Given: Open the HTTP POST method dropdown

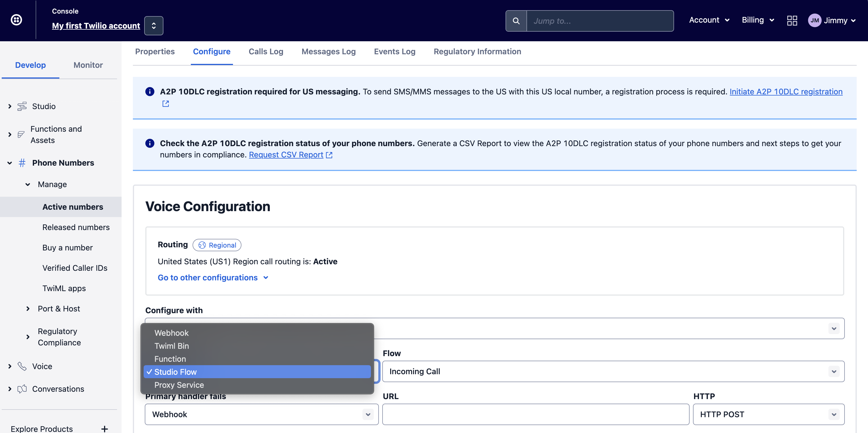Looking at the screenshot, I should pyautogui.click(x=768, y=414).
